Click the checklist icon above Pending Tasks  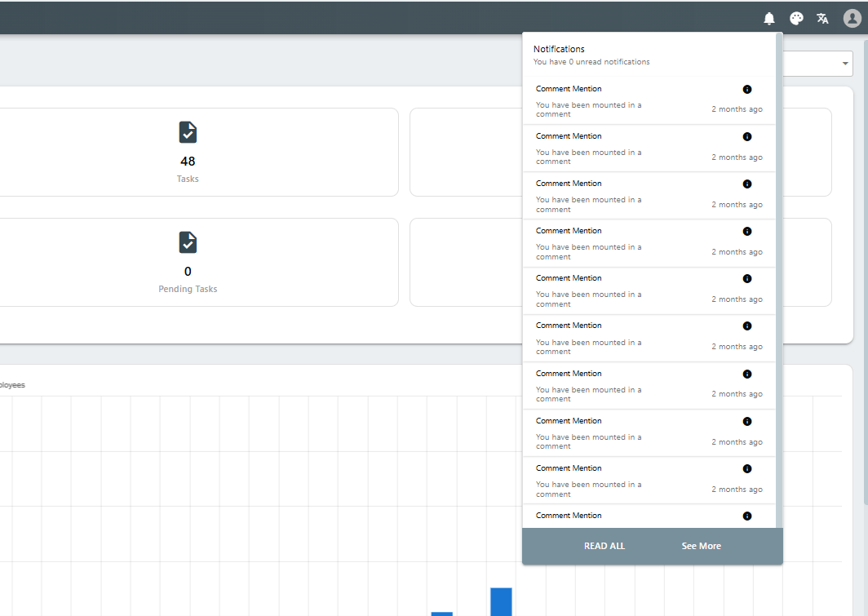[188, 242]
